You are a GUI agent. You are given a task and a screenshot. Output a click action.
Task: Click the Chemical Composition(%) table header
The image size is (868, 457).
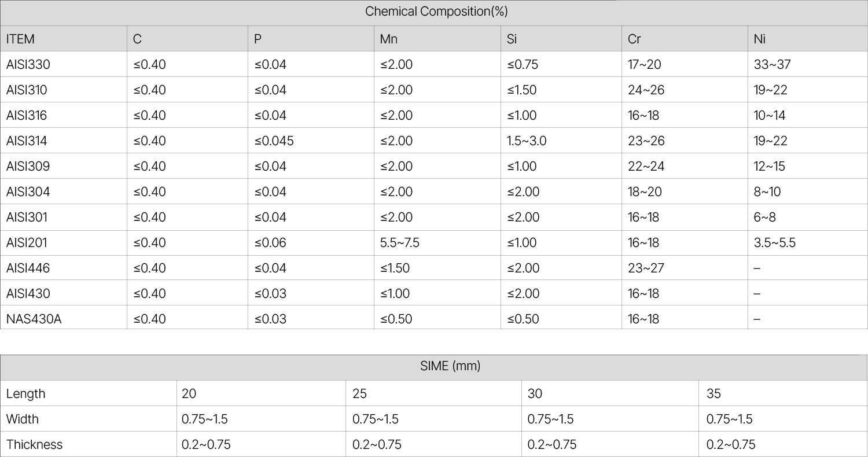[x=436, y=12]
